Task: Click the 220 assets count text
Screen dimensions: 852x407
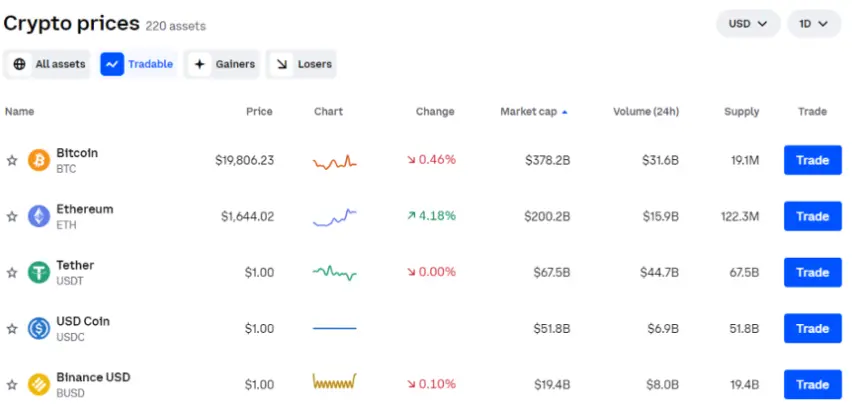Action: 176,26
